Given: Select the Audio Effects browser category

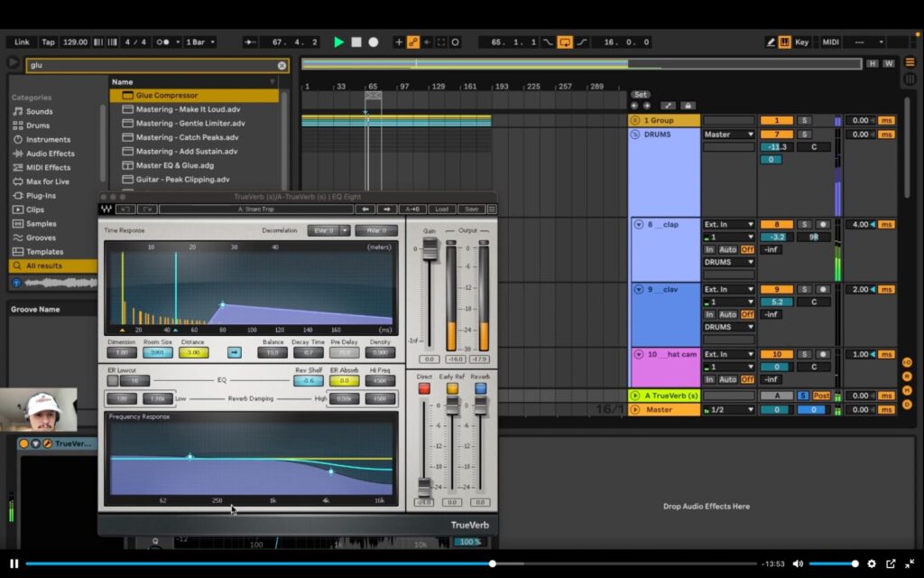Looking at the screenshot, I should pyautogui.click(x=51, y=154).
